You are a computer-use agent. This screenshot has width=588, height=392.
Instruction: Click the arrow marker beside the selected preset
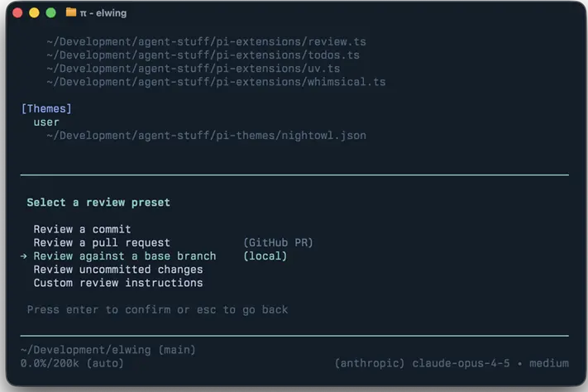(x=23, y=256)
